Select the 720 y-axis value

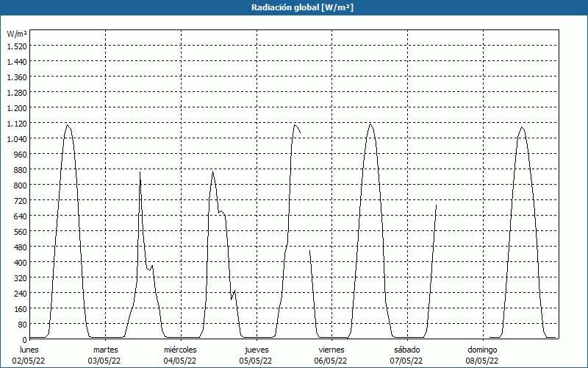tap(20, 201)
